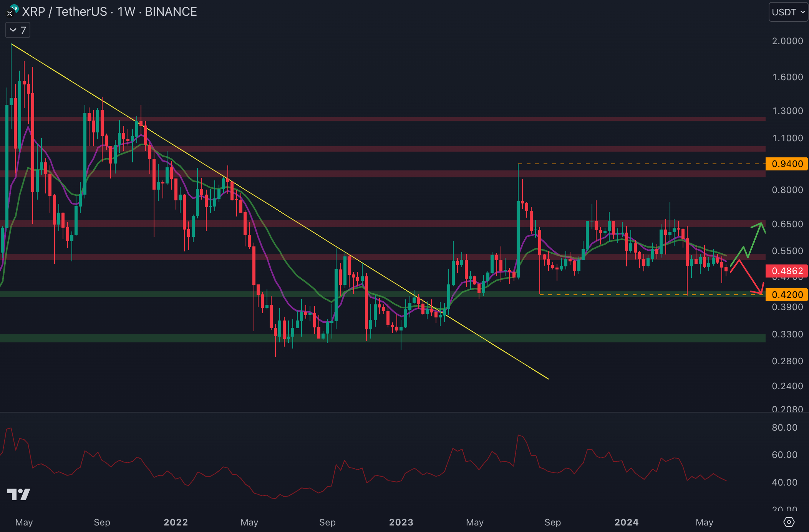Click the 0.4200 orange price label
The height and width of the screenshot is (532, 809).
787,295
